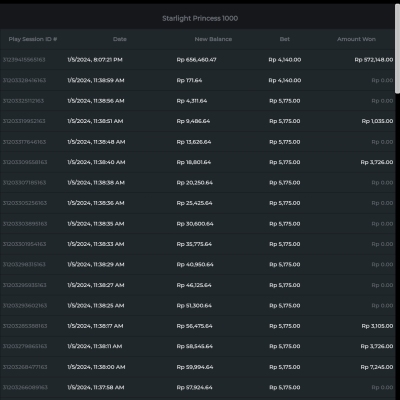Select the 11:38:27 AM date cell

[x=96, y=285]
